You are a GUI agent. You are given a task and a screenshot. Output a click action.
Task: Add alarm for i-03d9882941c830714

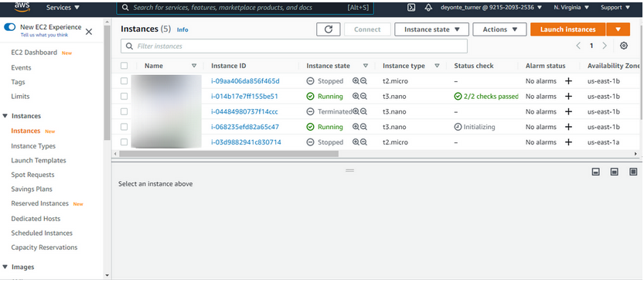coord(568,142)
